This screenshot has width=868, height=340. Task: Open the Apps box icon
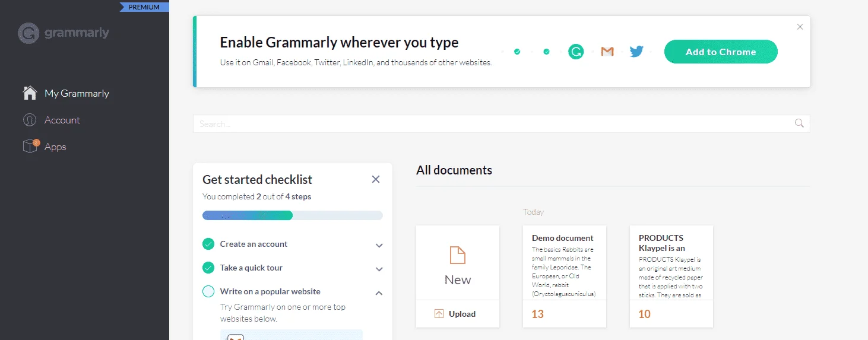(30, 146)
